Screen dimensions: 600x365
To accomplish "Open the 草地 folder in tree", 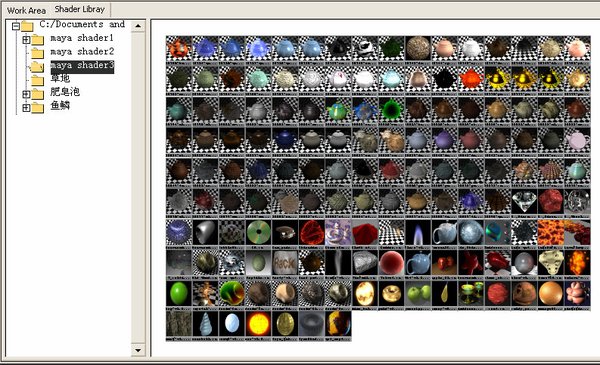I will tap(60, 79).
